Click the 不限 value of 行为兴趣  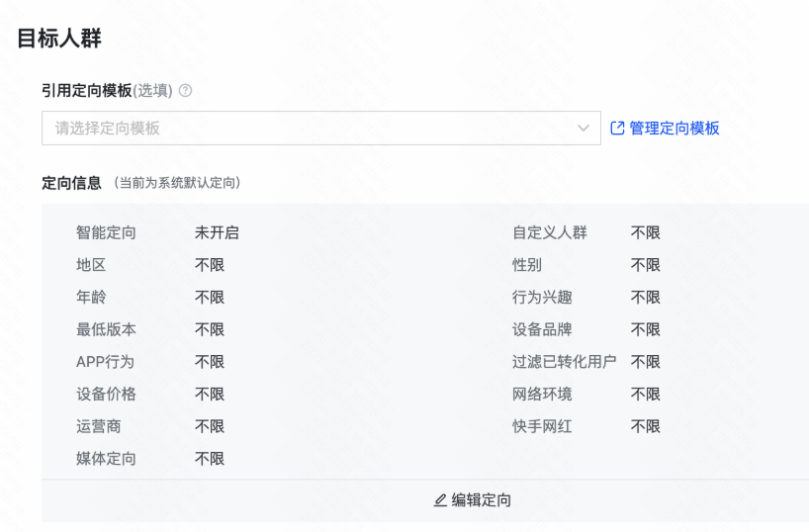[x=646, y=298]
